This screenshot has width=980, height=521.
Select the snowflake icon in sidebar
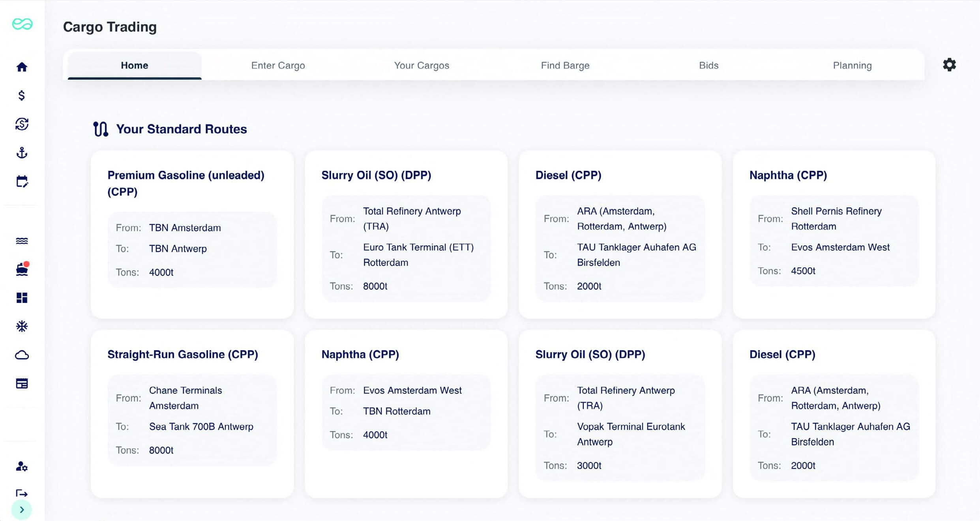tap(22, 327)
